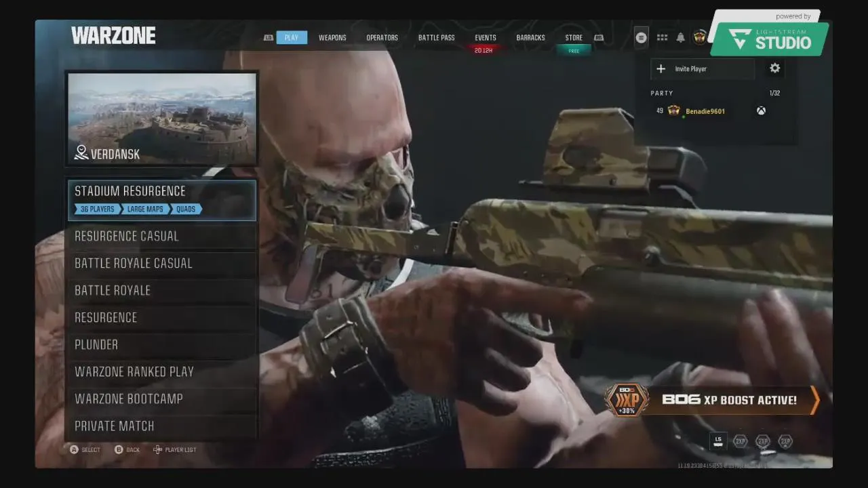Click the rank emblem beside Benadie9601

[x=674, y=110]
